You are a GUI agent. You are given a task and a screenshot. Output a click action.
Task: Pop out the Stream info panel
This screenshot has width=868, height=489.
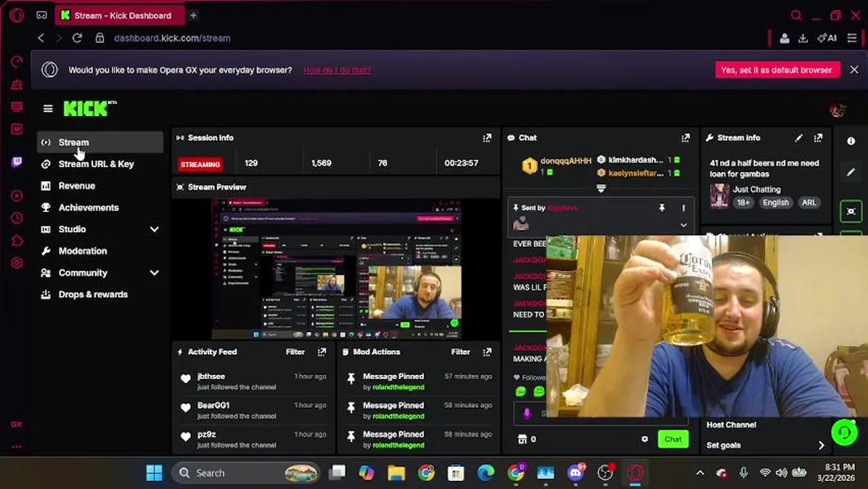(818, 138)
